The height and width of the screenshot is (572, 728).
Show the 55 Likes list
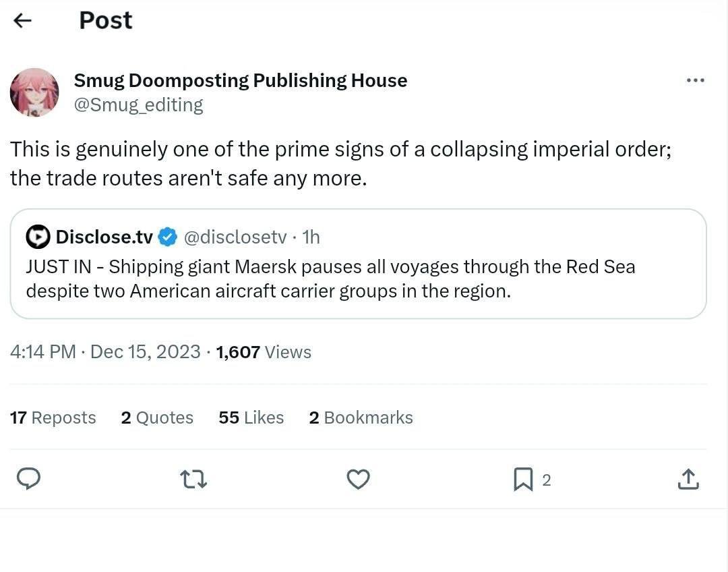coord(251,418)
